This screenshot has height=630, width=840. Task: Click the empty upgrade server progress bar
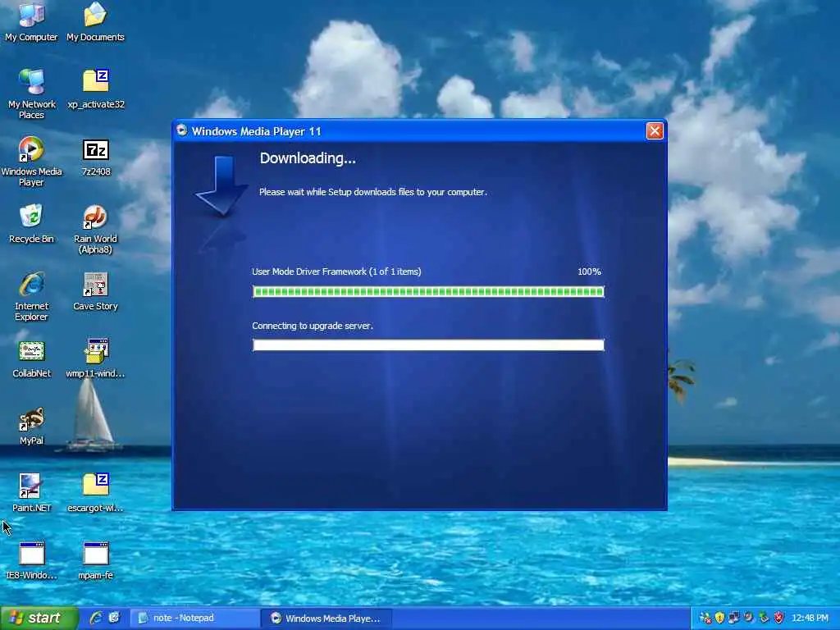[428, 345]
